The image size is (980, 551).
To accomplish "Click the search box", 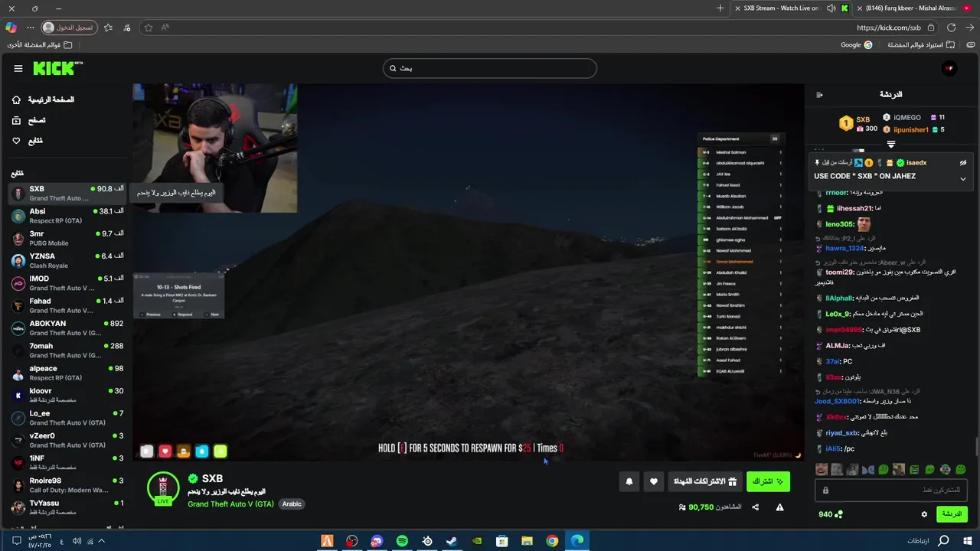I will [x=489, y=68].
